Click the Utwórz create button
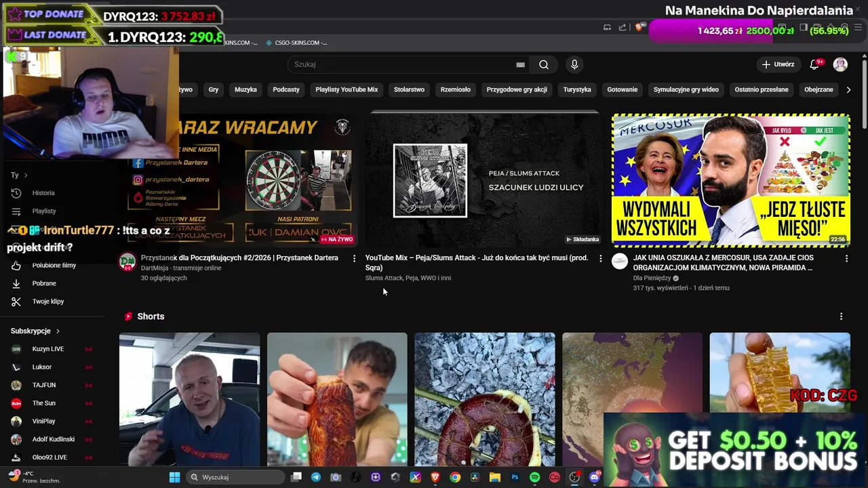This screenshot has height=488, width=868. tap(778, 64)
